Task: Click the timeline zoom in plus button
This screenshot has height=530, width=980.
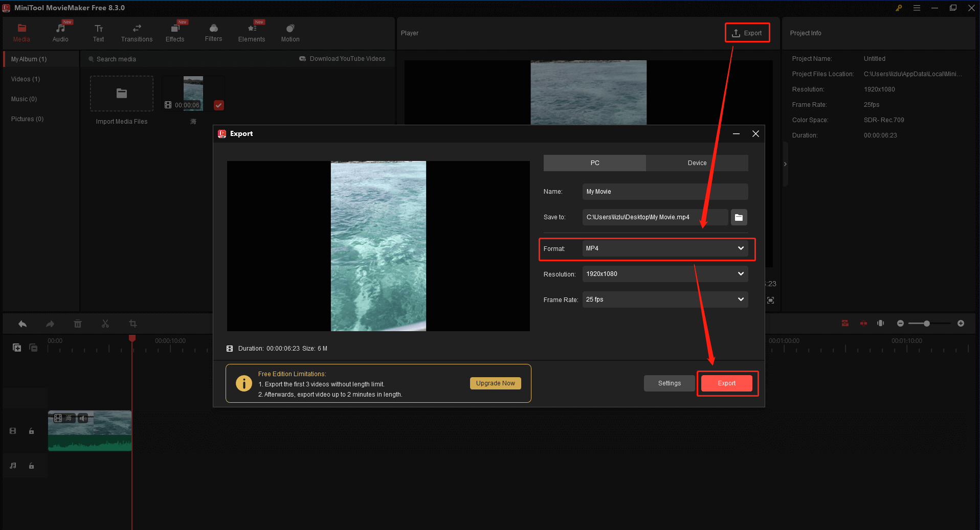Action: [x=961, y=324]
